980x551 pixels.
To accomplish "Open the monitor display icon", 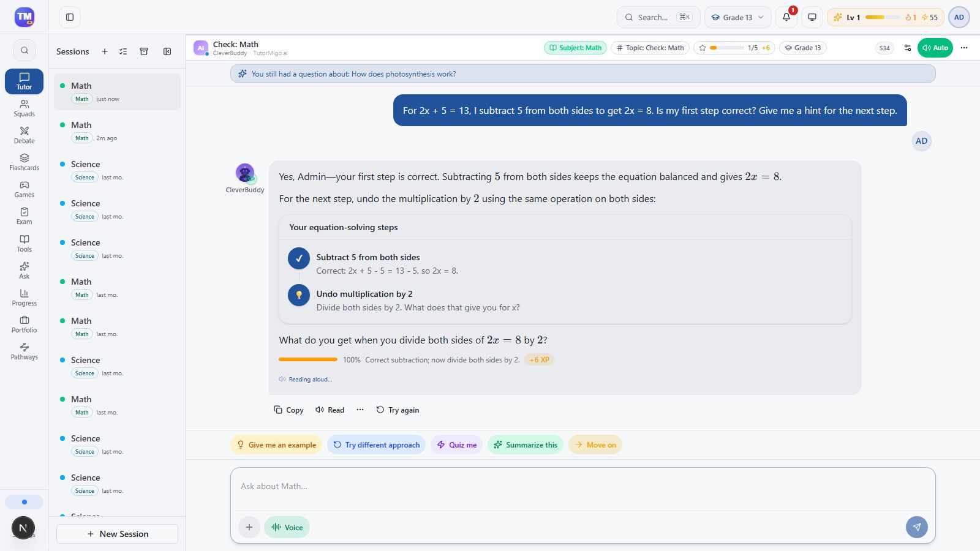I will 812,17.
